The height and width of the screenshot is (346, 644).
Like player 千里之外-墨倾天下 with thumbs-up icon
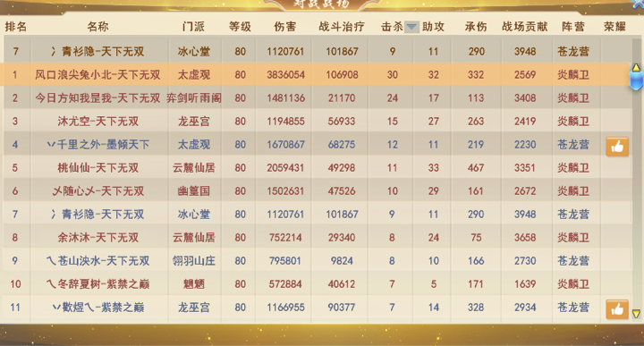[x=617, y=147]
